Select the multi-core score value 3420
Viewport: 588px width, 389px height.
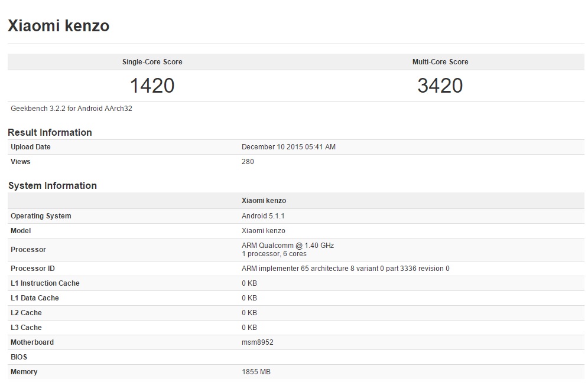tap(440, 86)
